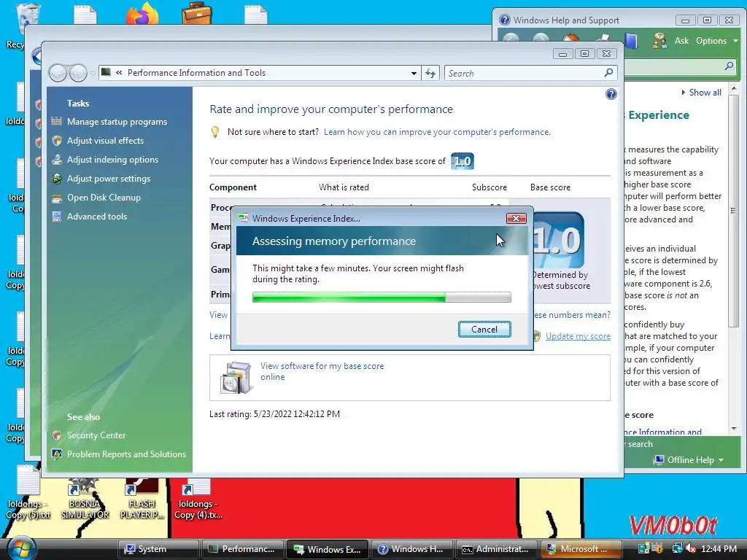Click the Open Disk Cleanup icon
The height and width of the screenshot is (560, 747).
click(57, 198)
